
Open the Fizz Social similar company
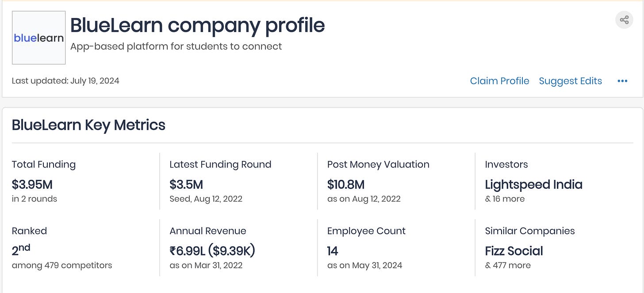point(514,251)
